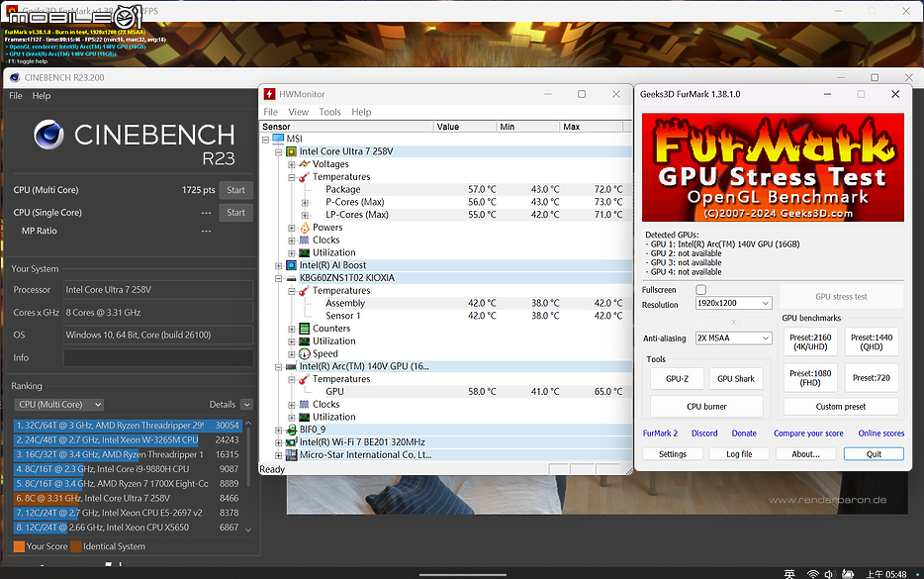The image size is (924, 579).
Task: Start the CPU (Single Core) test
Action: pyautogui.click(x=235, y=212)
